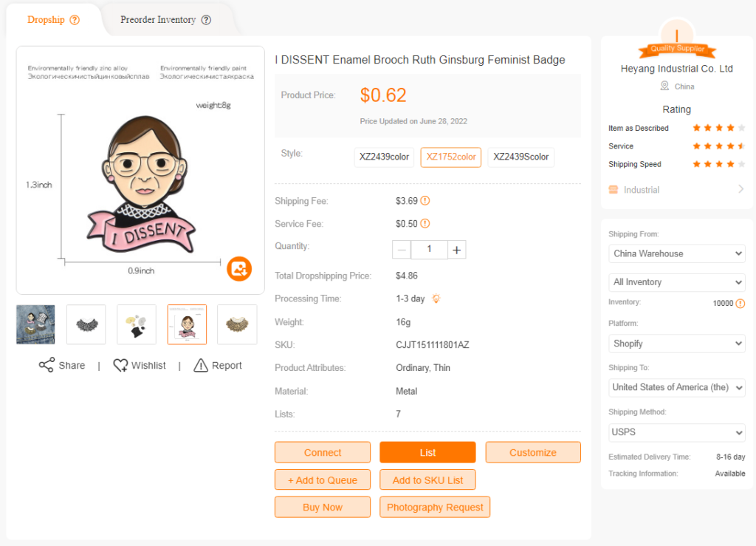Open the Shopify platform dropdown

[677, 344]
